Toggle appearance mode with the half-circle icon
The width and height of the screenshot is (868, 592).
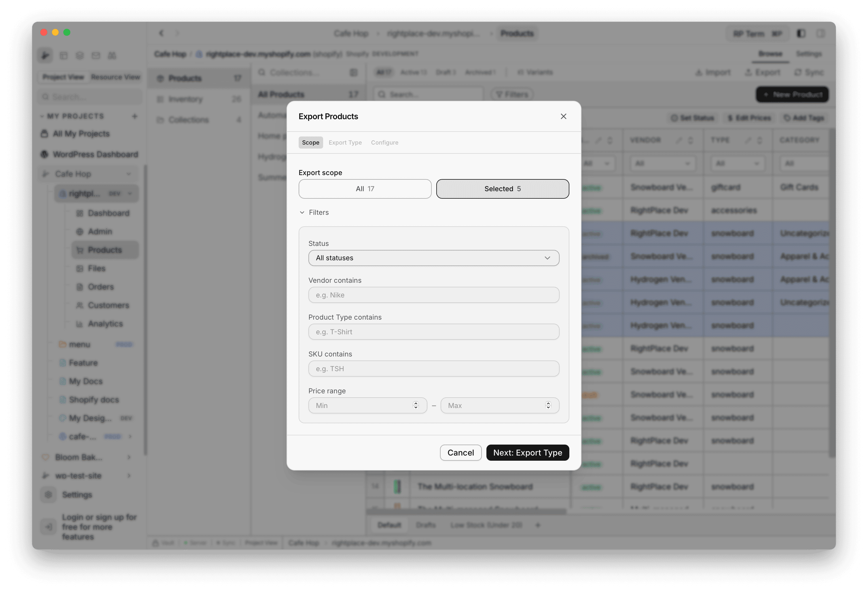point(801,33)
